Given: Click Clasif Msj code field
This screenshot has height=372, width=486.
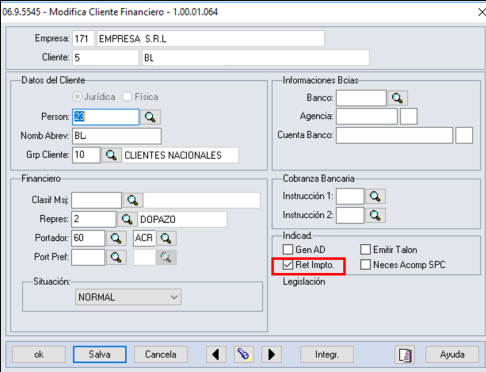Looking at the screenshot, I should [96, 200].
